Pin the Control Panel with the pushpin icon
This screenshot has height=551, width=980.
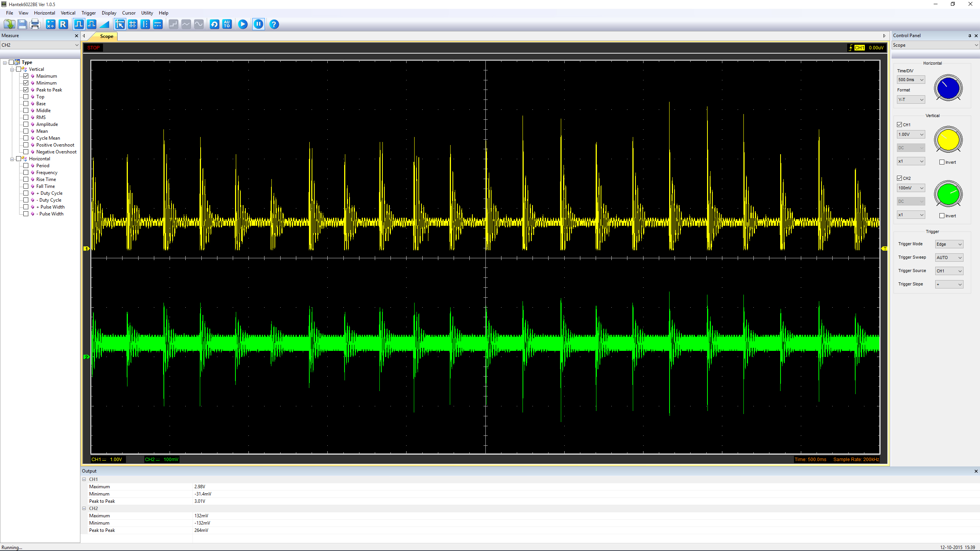click(x=970, y=36)
